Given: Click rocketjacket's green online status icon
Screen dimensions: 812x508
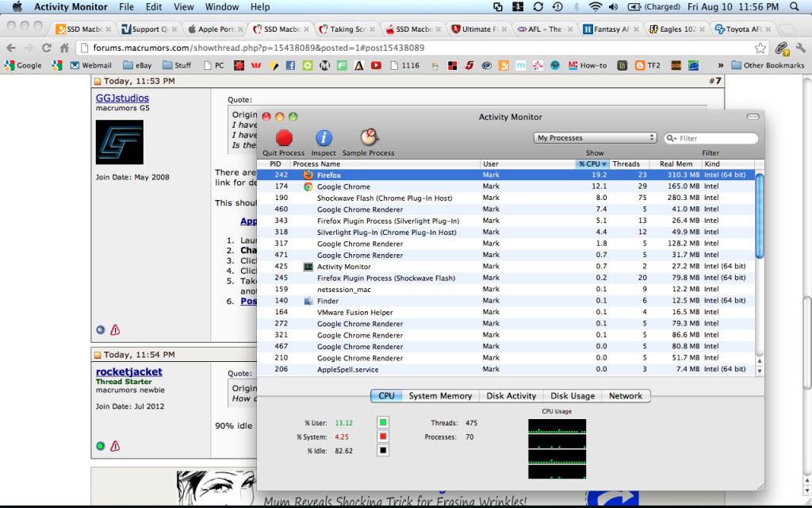Looking at the screenshot, I should point(101,446).
